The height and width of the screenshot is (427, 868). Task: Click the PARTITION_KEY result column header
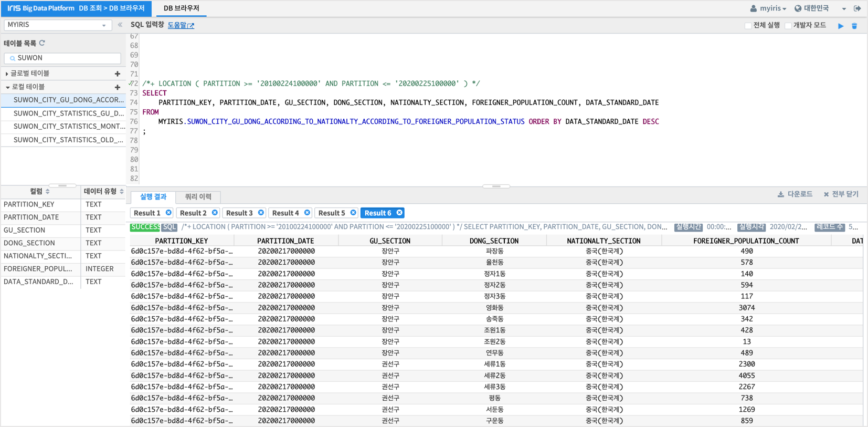tap(182, 241)
